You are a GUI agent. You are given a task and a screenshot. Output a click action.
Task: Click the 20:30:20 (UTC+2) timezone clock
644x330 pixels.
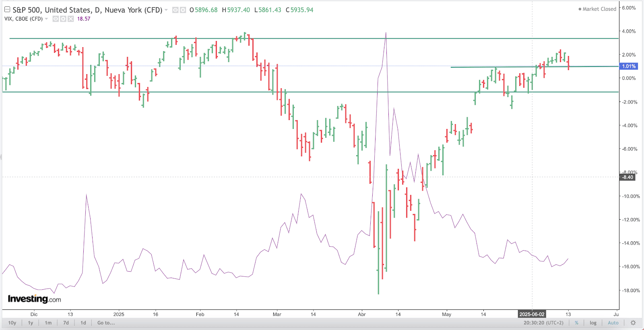[x=544, y=323]
